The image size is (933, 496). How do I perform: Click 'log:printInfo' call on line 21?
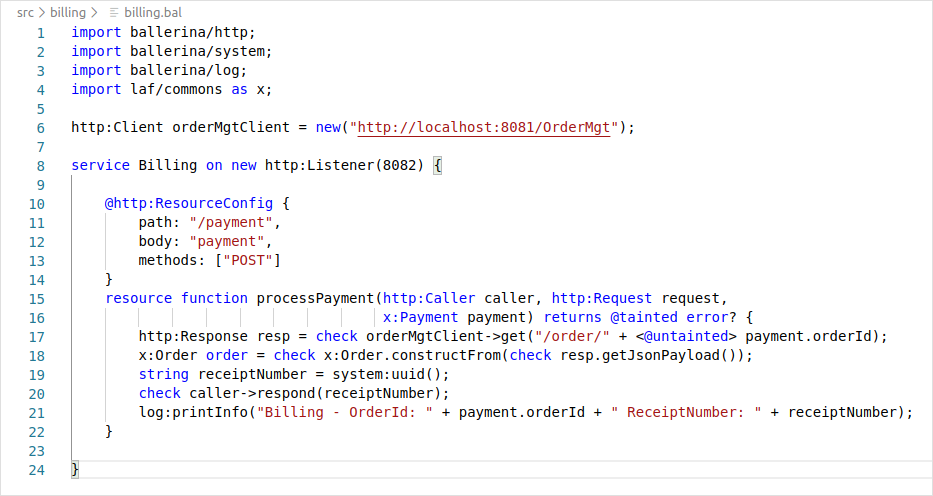pyautogui.click(x=193, y=413)
